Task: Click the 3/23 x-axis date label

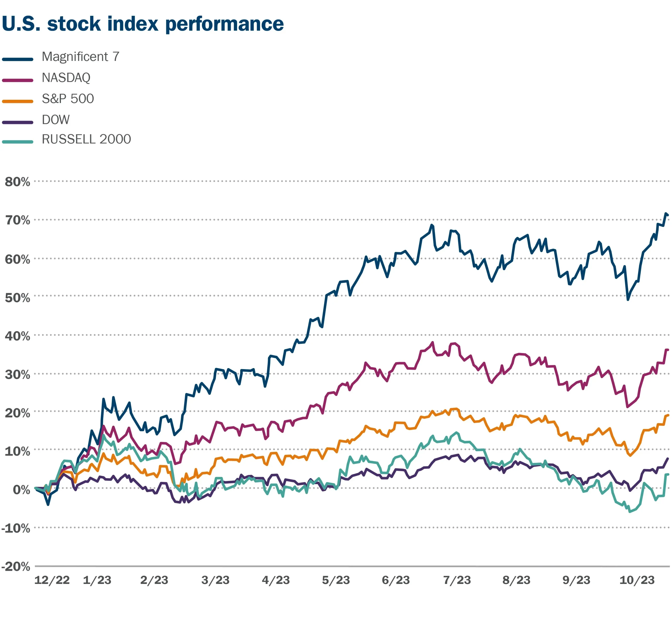Action: (216, 580)
